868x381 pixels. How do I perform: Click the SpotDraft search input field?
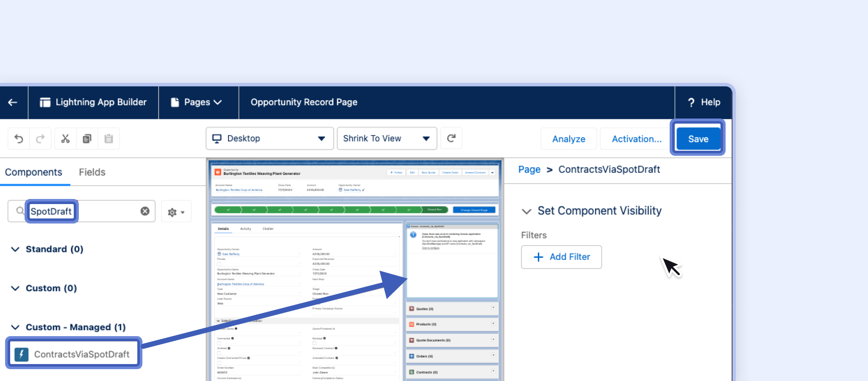tap(81, 211)
